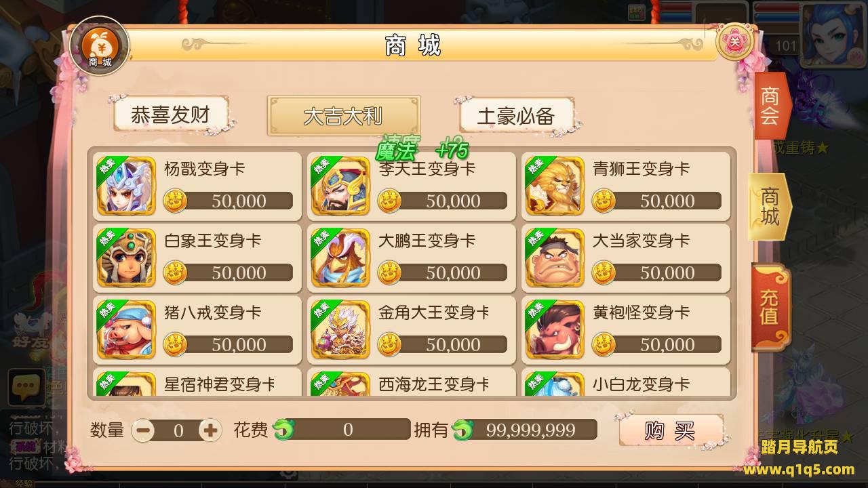Pick the 金角大王变身卡 icon
Screen dimensions: 868x488
[340, 329]
